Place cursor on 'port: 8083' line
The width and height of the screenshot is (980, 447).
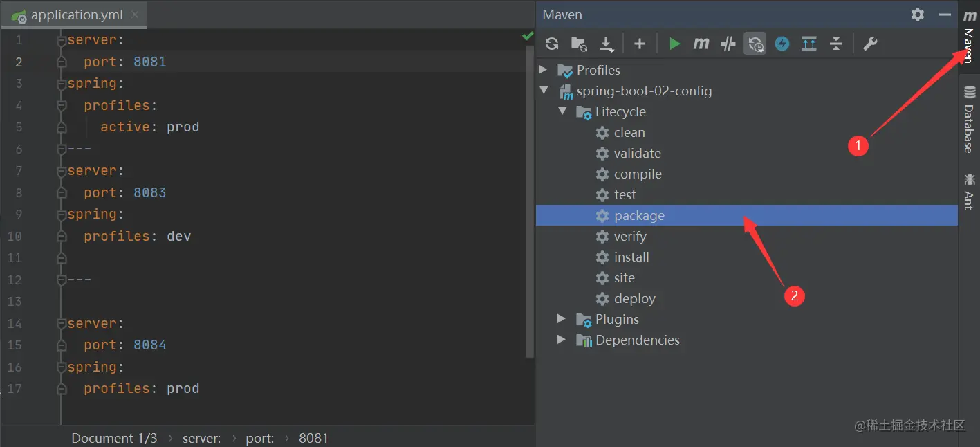pyautogui.click(x=125, y=193)
